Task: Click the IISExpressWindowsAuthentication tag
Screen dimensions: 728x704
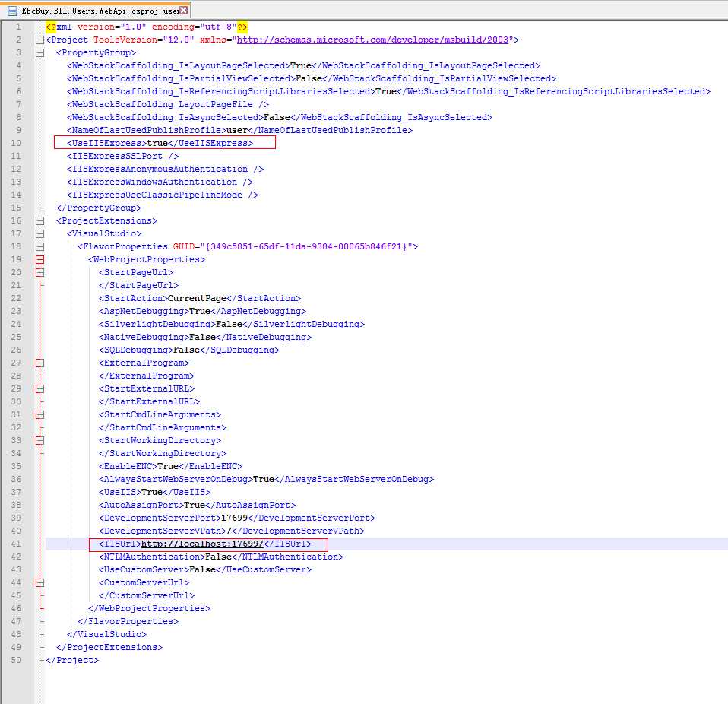Action: (160, 182)
